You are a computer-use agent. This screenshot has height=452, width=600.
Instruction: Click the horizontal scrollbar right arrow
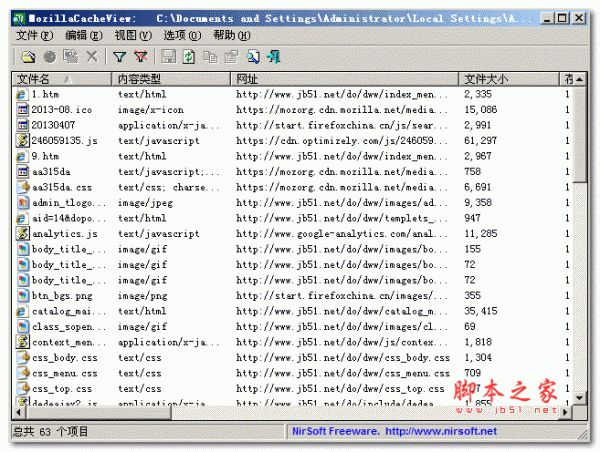[565, 412]
